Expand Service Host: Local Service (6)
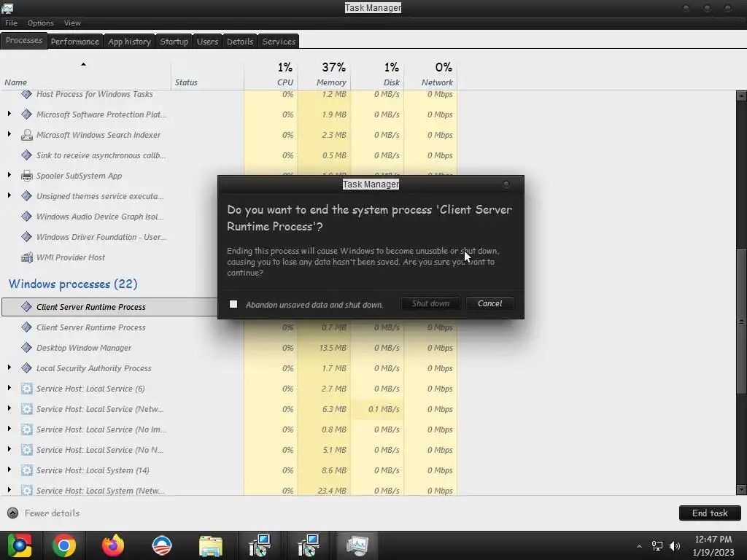 click(x=9, y=388)
